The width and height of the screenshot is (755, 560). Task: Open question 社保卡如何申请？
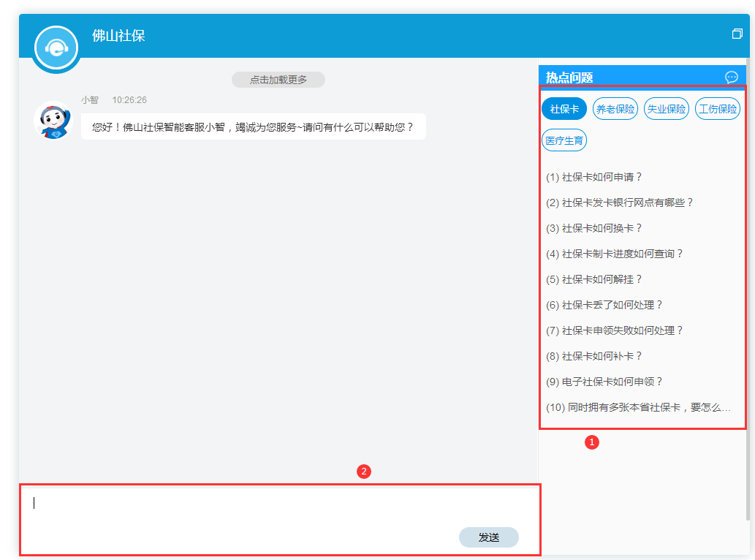[x=593, y=177]
